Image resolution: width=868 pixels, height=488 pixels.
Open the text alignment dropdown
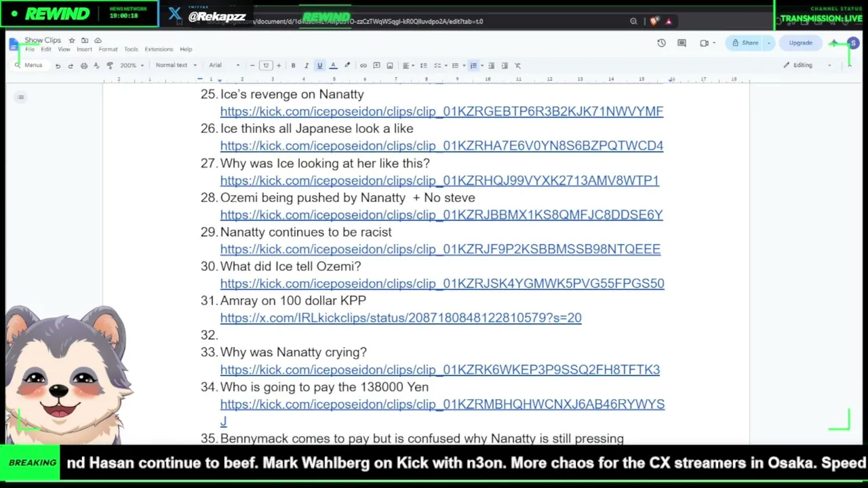408,66
